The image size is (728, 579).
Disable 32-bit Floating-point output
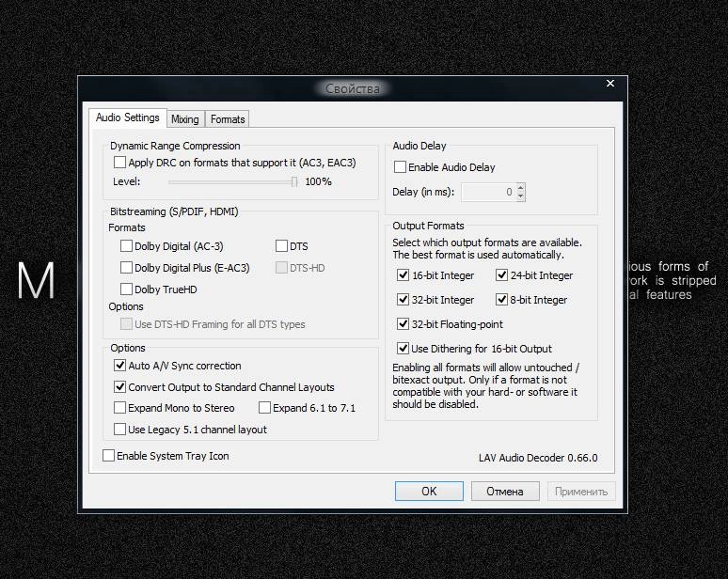pyautogui.click(x=403, y=324)
